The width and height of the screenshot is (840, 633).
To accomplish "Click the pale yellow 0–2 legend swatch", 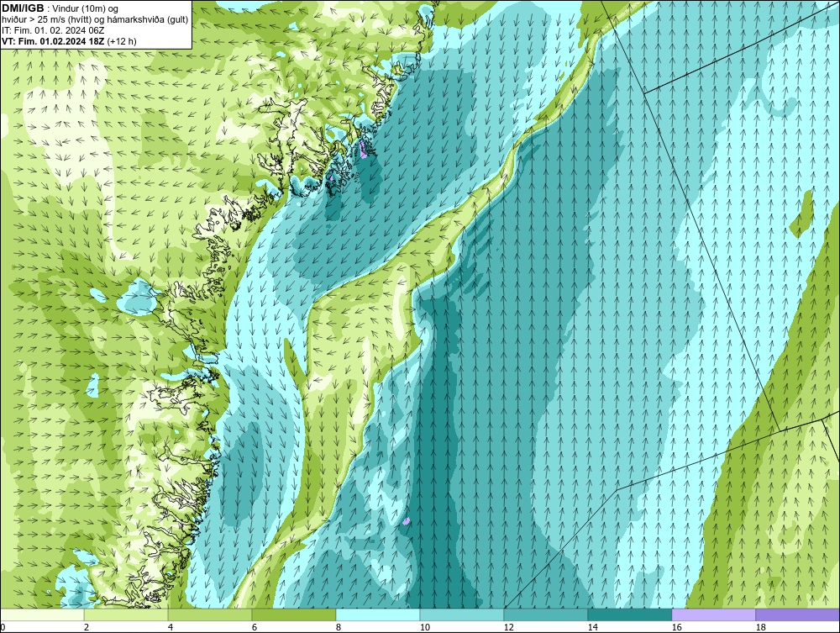I will 42,615.
